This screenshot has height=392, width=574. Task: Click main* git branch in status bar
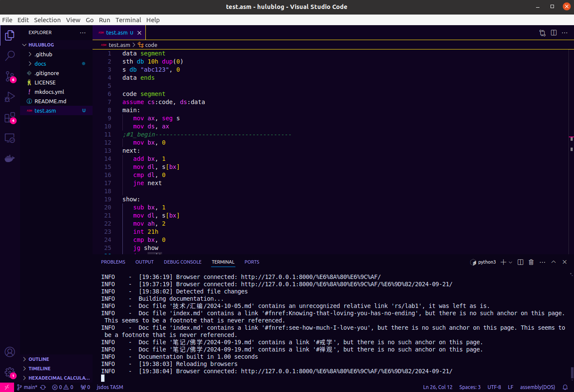pyautogui.click(x=27, y=387)
